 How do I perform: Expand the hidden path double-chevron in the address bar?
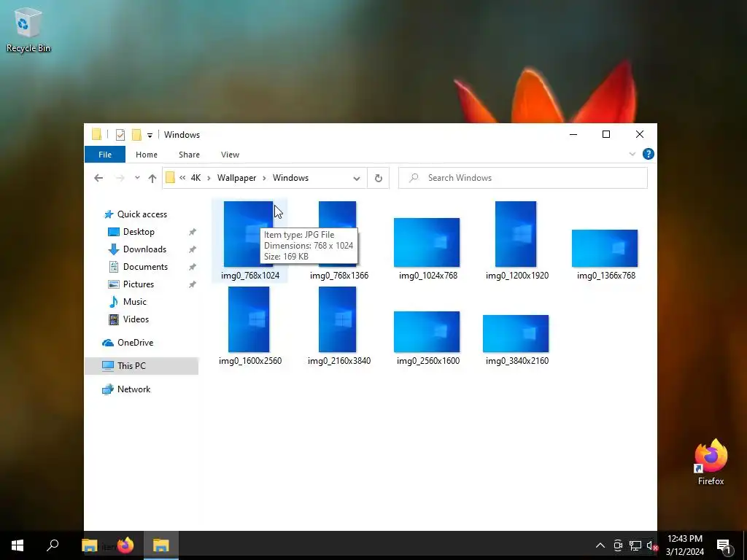(182, 178)
